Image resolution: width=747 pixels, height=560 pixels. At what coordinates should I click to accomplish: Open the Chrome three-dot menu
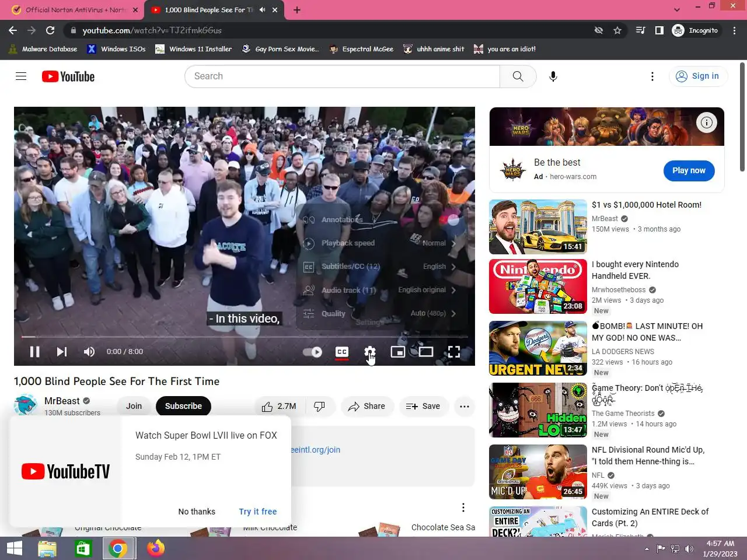tap(734, 30)
